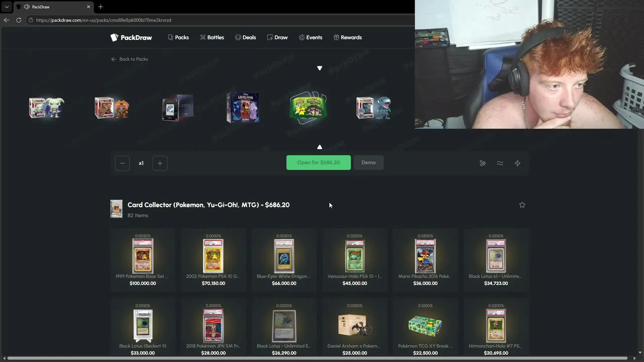Screen dimensions: 644x362
Task: Click the horizontal scrollbar at the page bottom
Action: click(x=317, y=358)
